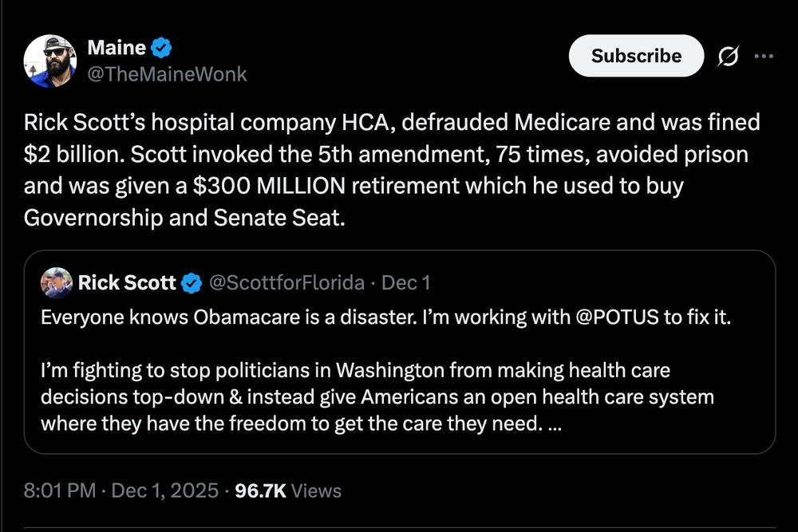Click Rick Scott's small avatar in quote
Image resolution: width=798 pixels, height=532 pixels.
tap(56, 282)
